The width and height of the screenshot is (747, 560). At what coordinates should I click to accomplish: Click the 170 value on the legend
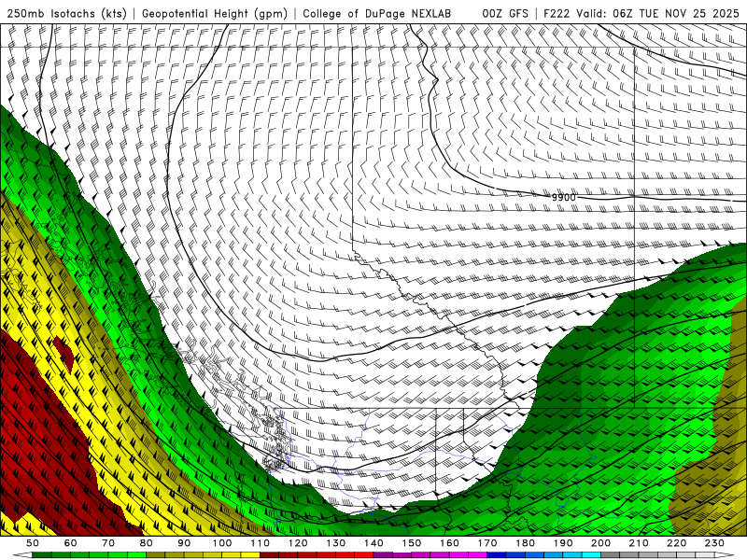487,543
